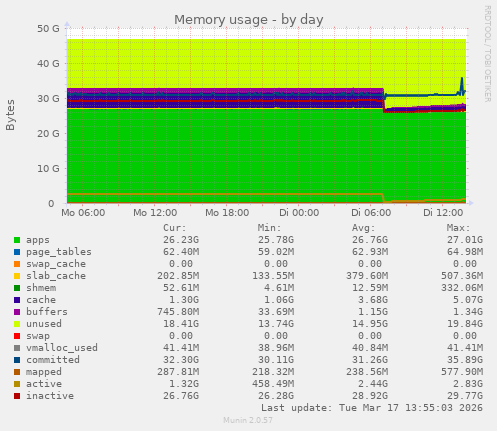Click the 'Cur:' column header

click(175, 228)
